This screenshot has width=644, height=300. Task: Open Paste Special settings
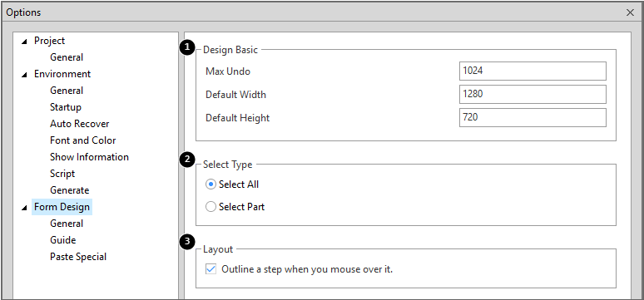point(78,257)
